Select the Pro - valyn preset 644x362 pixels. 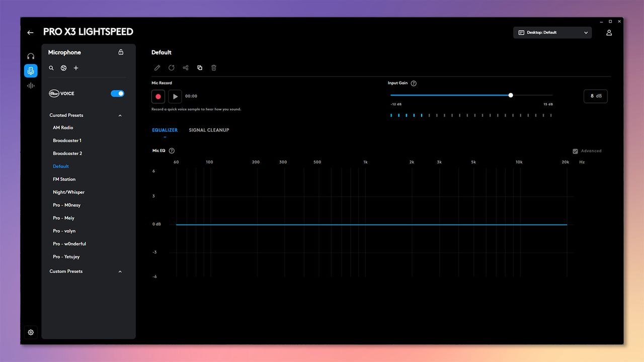[64, 231]
